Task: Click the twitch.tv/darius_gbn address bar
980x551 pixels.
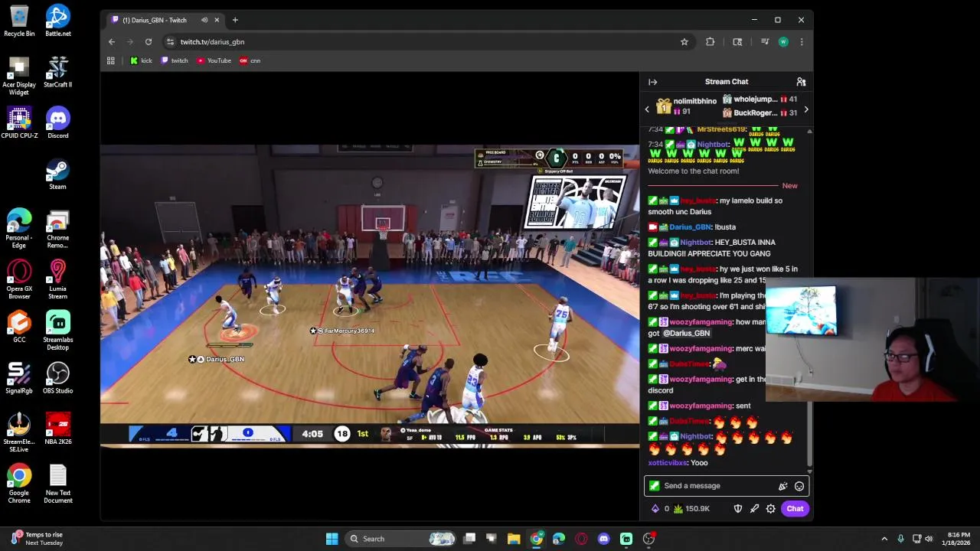Action: click(428, 42)
